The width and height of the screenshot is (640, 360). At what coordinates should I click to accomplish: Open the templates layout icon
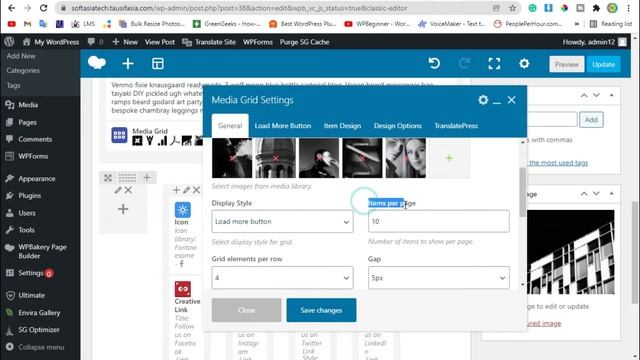(158, 64)
